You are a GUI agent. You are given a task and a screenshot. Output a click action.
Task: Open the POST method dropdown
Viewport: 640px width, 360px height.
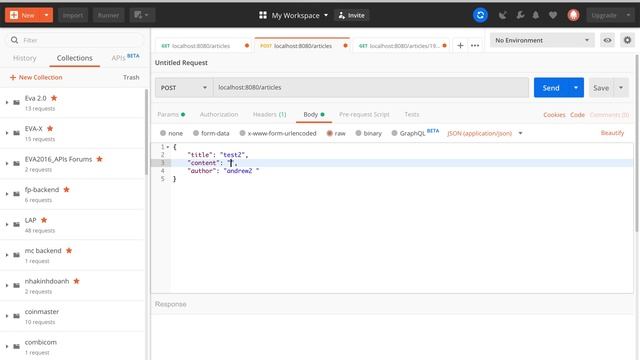pyautogui.click(x=184, y=87)
